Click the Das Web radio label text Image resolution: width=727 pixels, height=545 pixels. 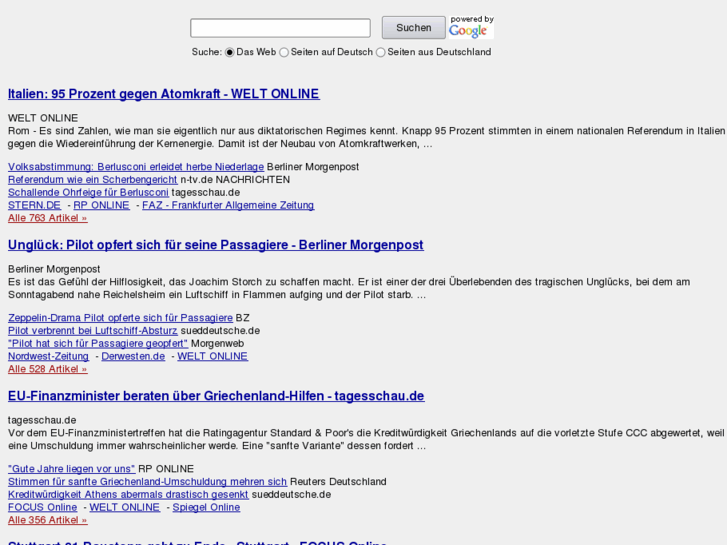coord(256,52)
